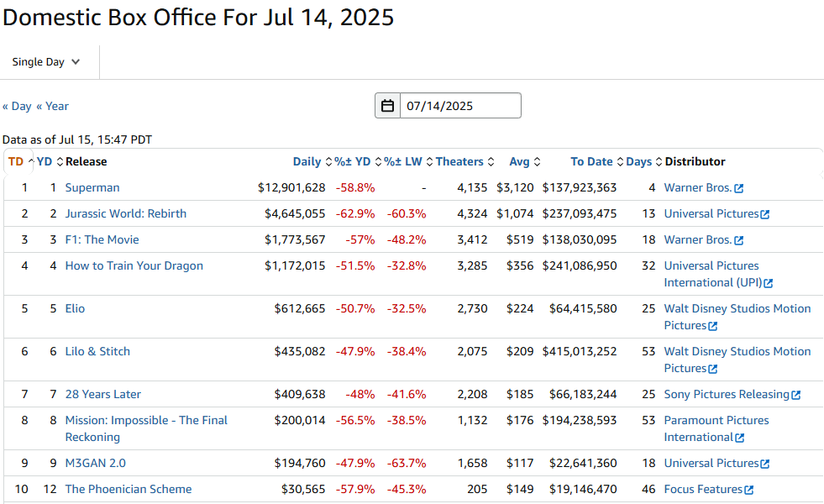Image resolution: width=824 pixels, height=504 pixels.
Task: Open the M3GAN 2.0 release link
Action: (95, 463)
